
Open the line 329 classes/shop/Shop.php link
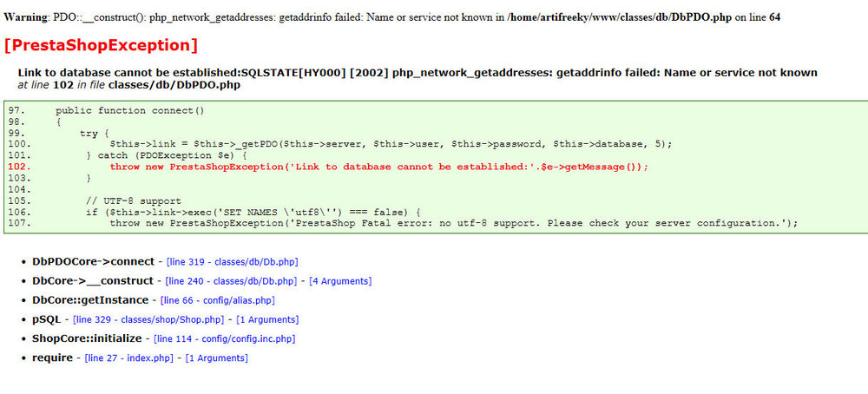coord(149,320)
